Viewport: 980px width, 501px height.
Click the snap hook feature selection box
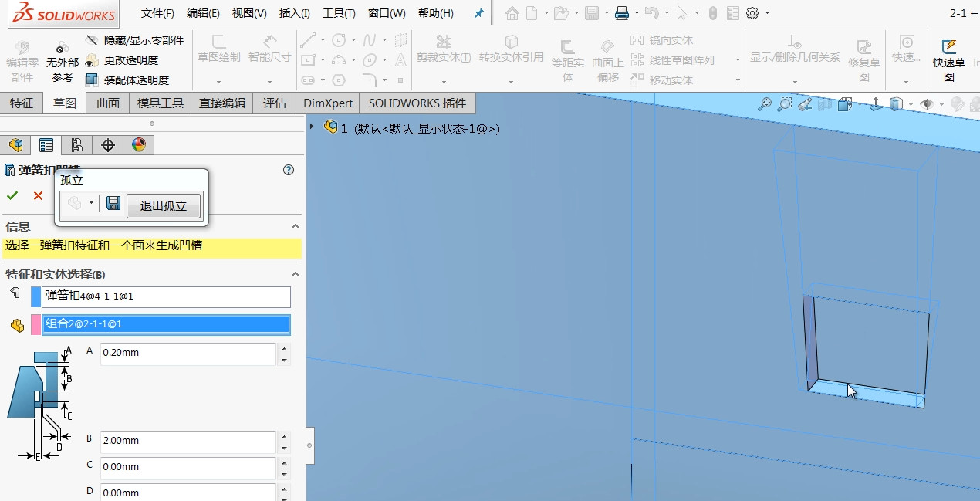(166, 296)
